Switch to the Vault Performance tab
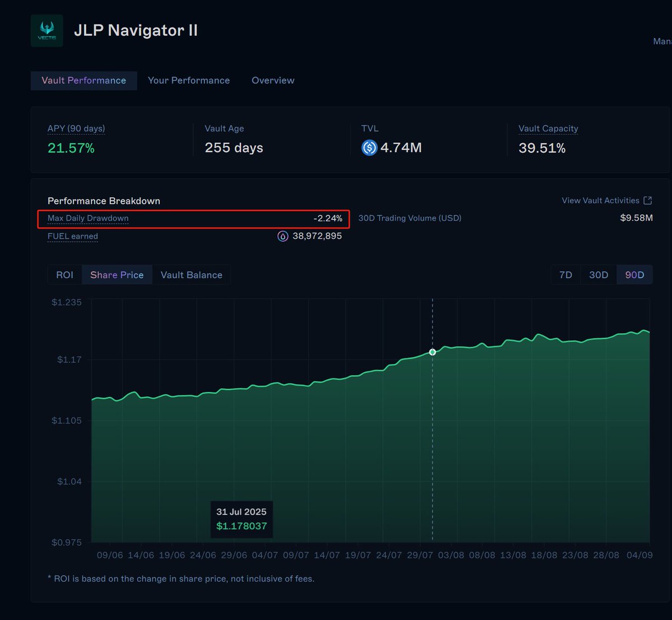The image size is (672, 620). 84,81
